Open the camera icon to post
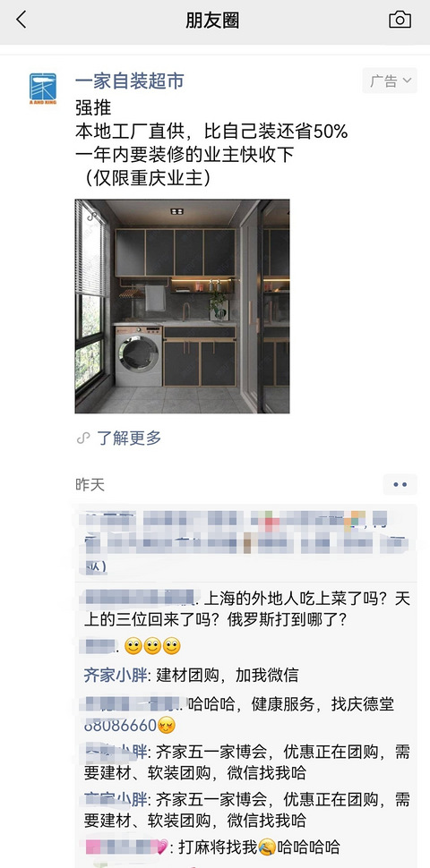Screen dimensions: 430x868 coord(400,20)
